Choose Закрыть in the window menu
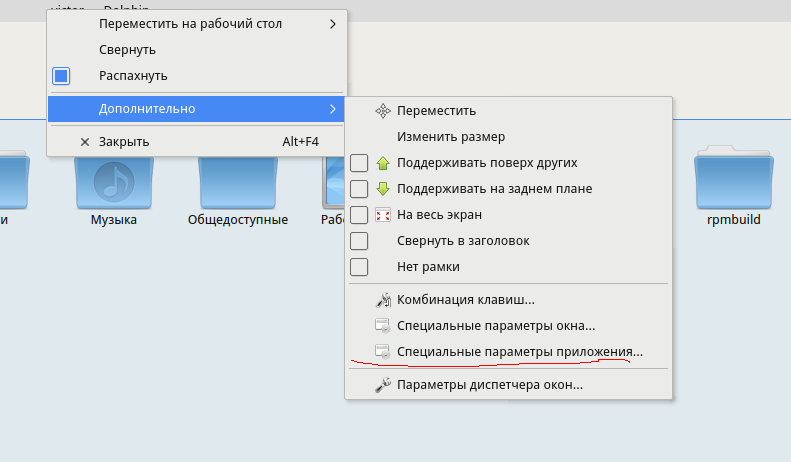This screenshot has width=791, height=462. [x=197, y=142]
